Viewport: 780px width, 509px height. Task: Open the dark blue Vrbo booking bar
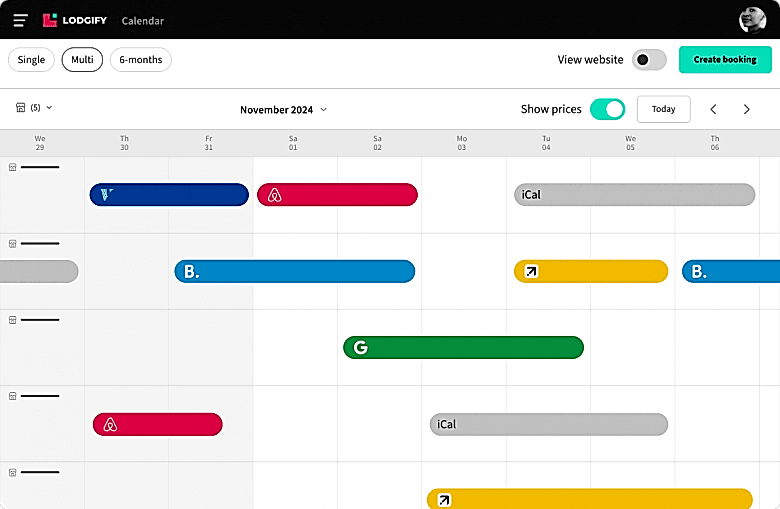pyautogui.click(x=169, y=195)
